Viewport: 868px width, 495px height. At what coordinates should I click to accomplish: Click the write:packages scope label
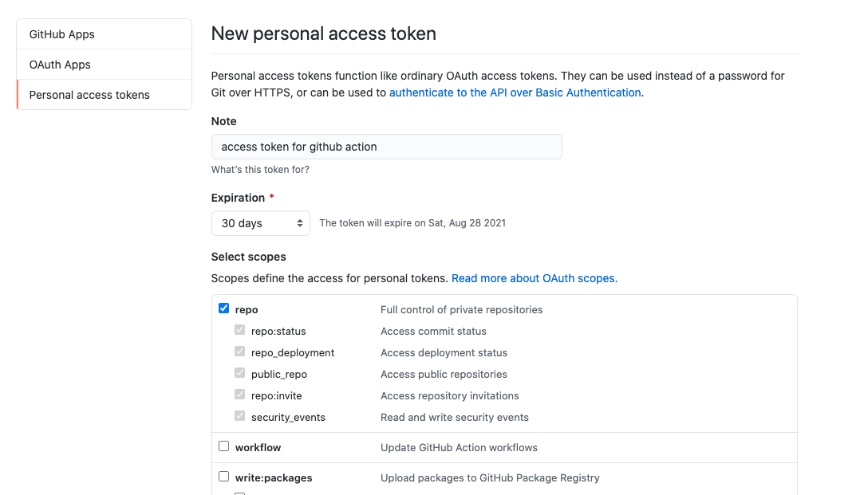tap(274, 477)
